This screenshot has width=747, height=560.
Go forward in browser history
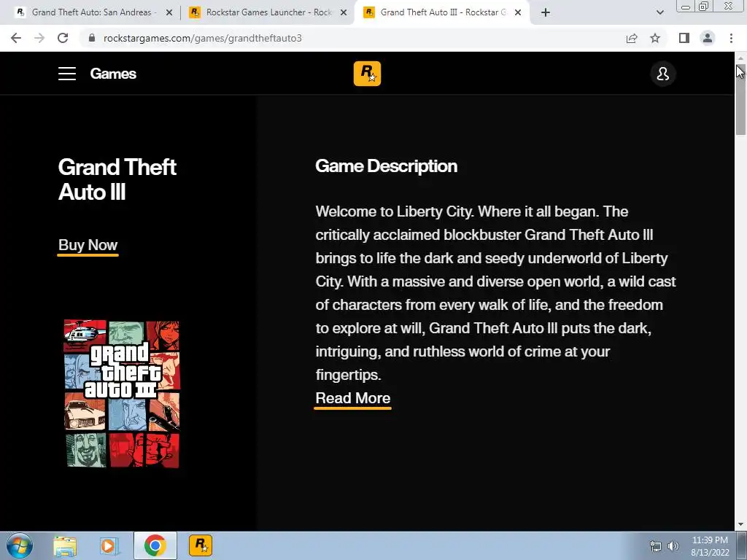click(x=39, y=38)
